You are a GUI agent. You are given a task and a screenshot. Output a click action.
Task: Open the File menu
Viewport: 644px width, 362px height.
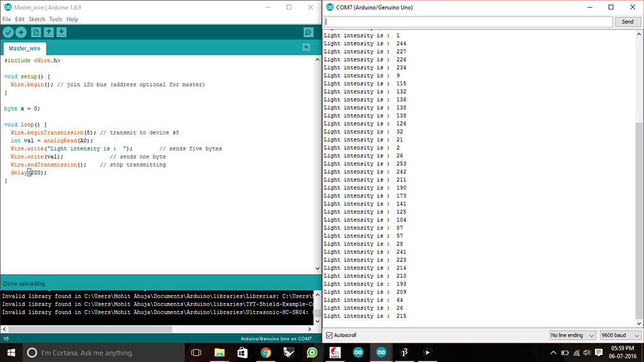click(6, 19)
